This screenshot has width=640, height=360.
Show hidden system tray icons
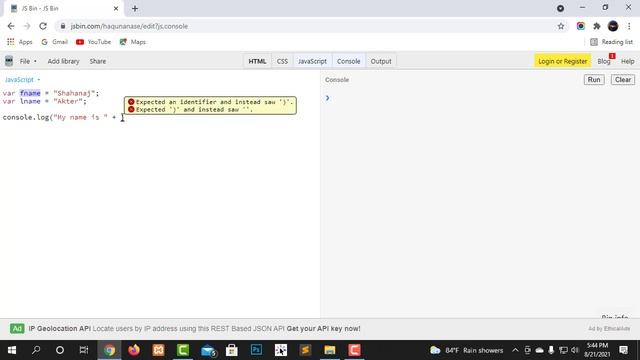[x=516, y=350]
